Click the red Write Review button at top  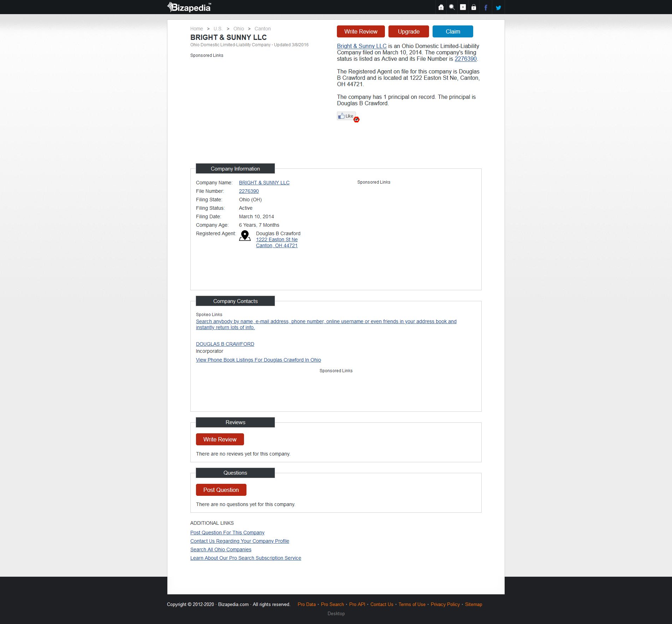361,31
